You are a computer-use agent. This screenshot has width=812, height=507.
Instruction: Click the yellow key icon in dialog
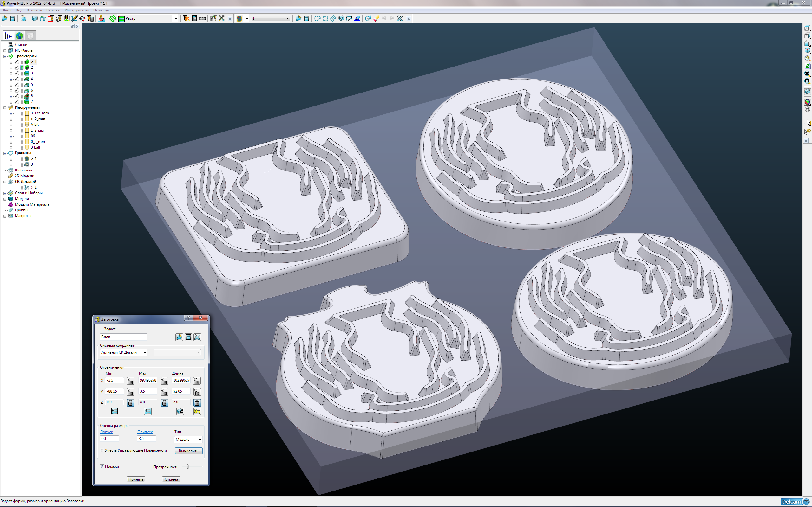(x=197, y=411)
